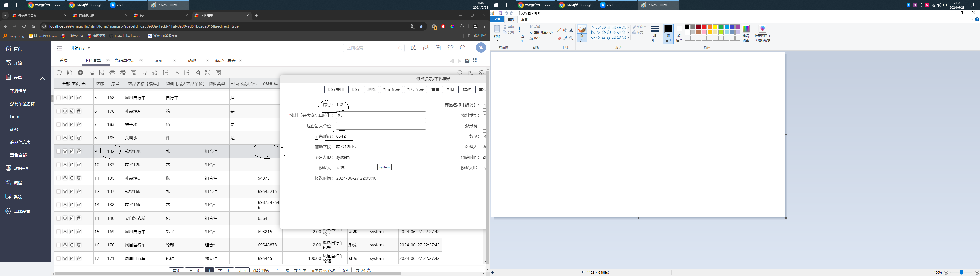
Task: Click the refresh icon in list toolbar
Action: pyautogui.click(x=59, y=72)
